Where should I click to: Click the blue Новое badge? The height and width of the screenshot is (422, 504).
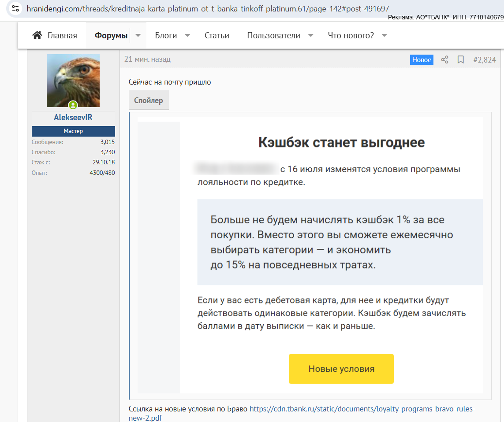click(422, 60)
